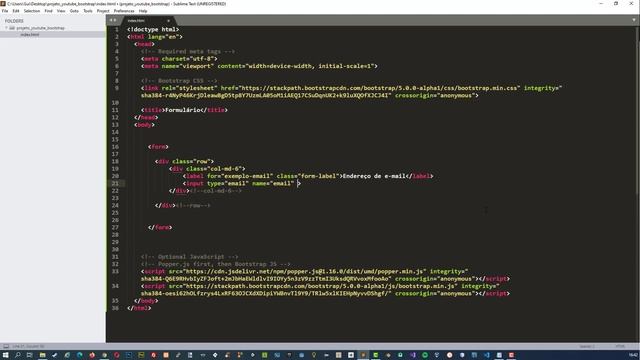Screen dimensions: 640x360
Task: Open File Explorer from the taskbar
Action: [x=42, y=355]
